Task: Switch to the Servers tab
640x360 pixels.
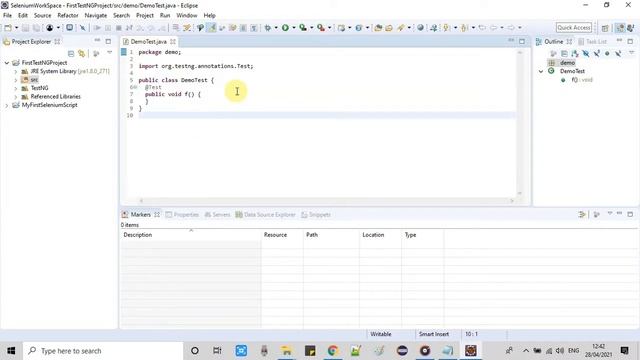Action: click(x=217, y=215)
